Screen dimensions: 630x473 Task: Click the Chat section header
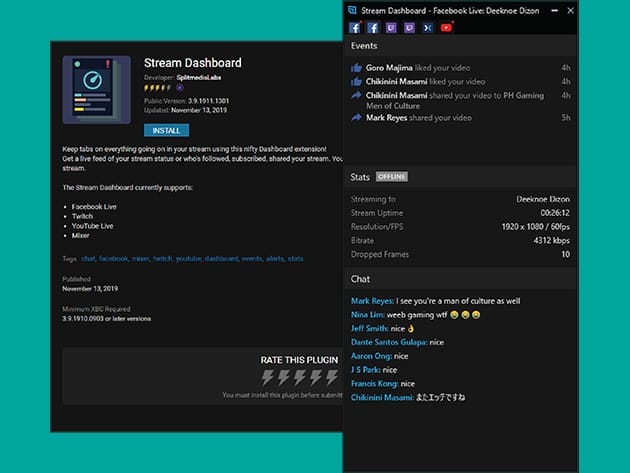pos(360,279)
